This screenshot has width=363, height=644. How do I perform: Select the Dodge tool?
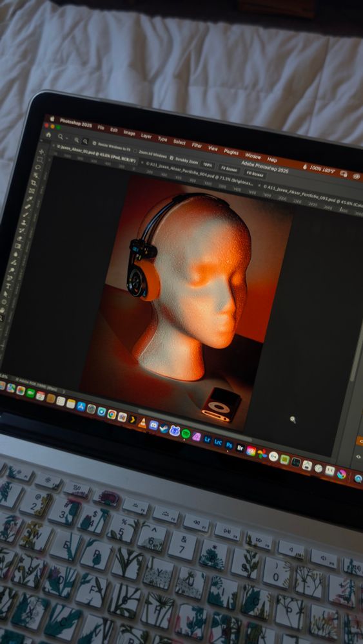pyautogui.click(x=12, y=270)
